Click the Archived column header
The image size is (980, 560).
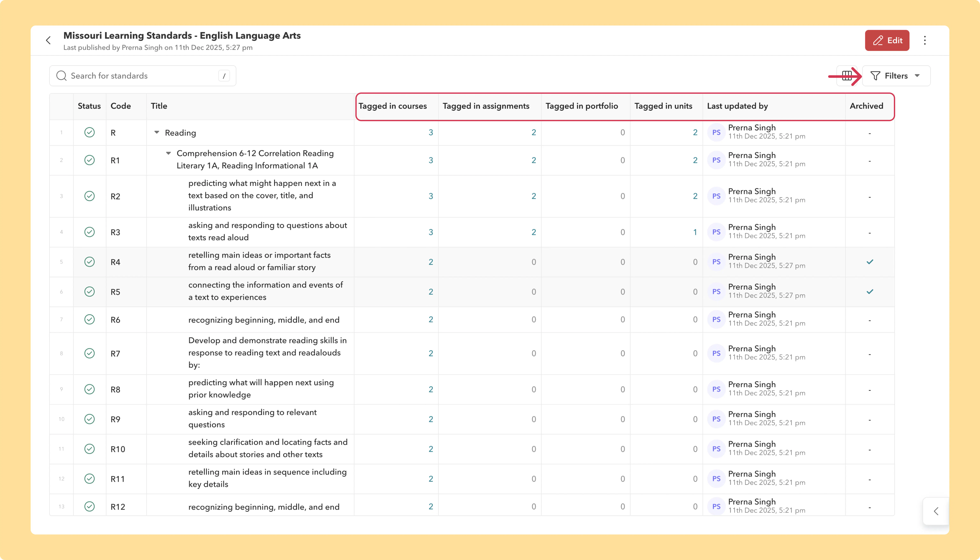pos(867,106)
